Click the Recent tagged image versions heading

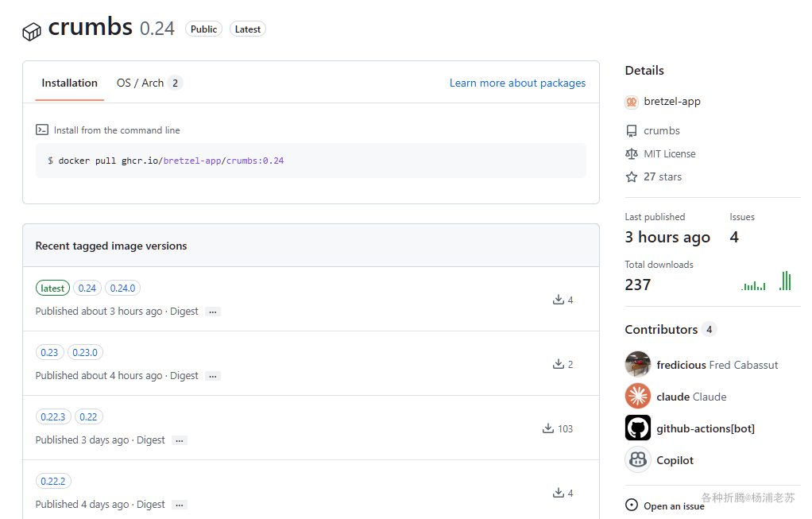(x=110, y=246)
